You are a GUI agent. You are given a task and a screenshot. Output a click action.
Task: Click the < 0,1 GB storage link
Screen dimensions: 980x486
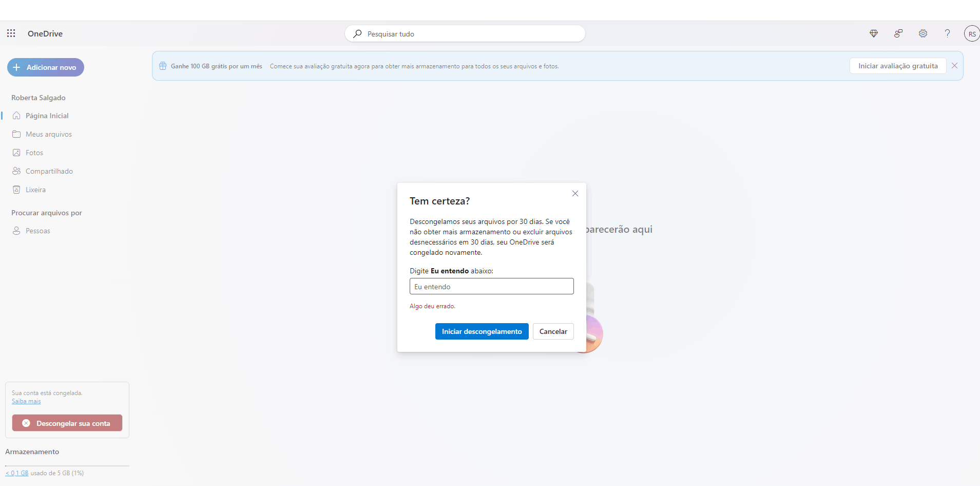(x=17, y=473)
